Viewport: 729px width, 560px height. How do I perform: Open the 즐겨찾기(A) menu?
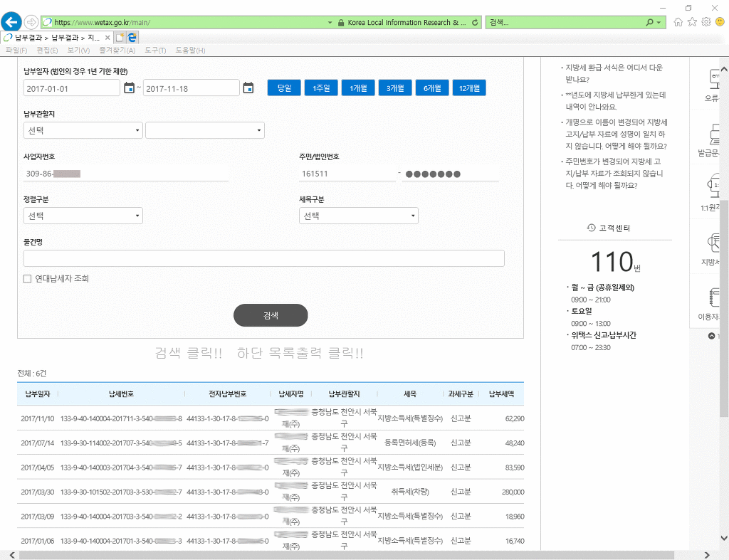point(117,51)
